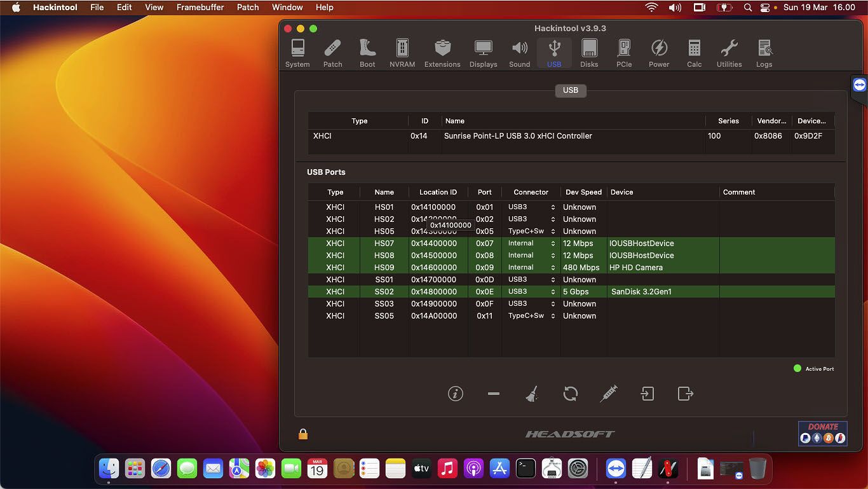Screen dimensions: 868x489
Task: Click the syringe inject icon
Action: coord(608,394)
